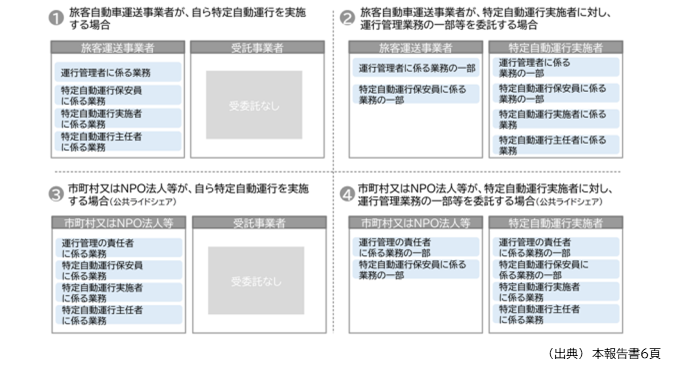Select 特定自動運行実施者に係る業務 item in case 3

tap(118, 293)
